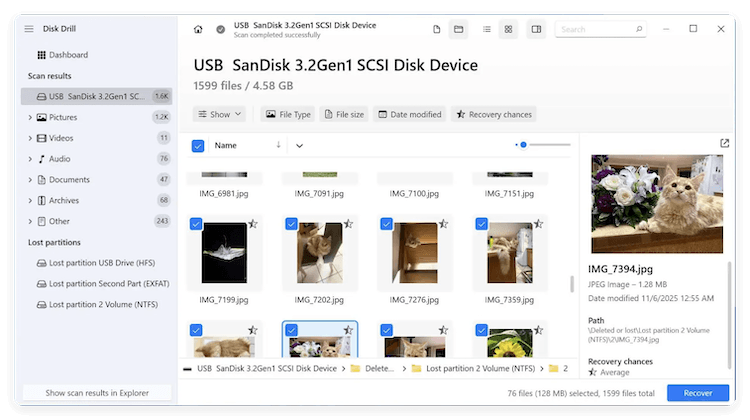Uncheck the select-all checkbox beside Name
The image size is (750, 420).
[198, 146]
